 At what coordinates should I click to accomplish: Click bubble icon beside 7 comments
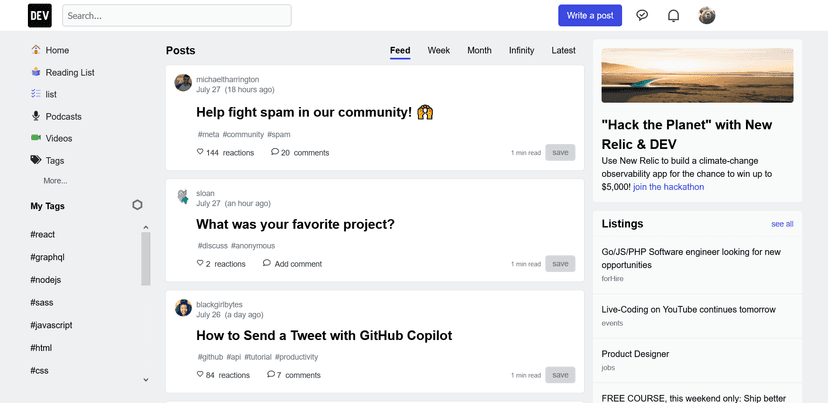(271, 374)
